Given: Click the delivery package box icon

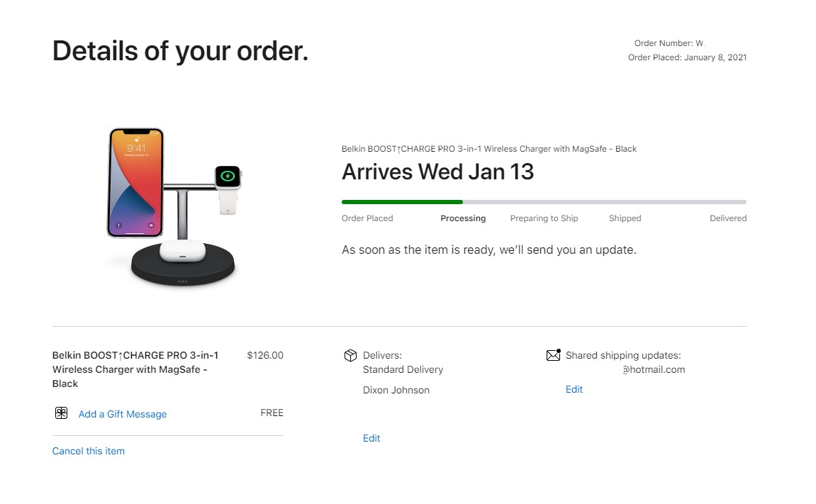Looking at the screenshot, I should click(350, 355).
